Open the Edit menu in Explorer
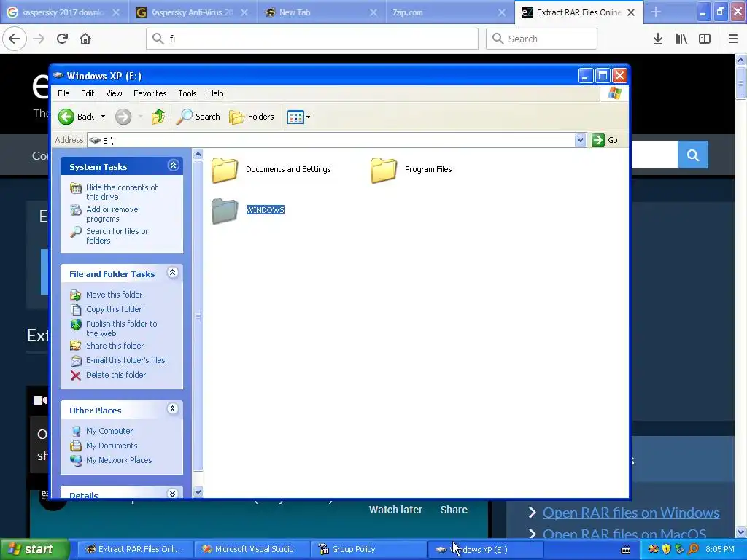The height and width of the screenshot is (560, 747). point(88,93)
